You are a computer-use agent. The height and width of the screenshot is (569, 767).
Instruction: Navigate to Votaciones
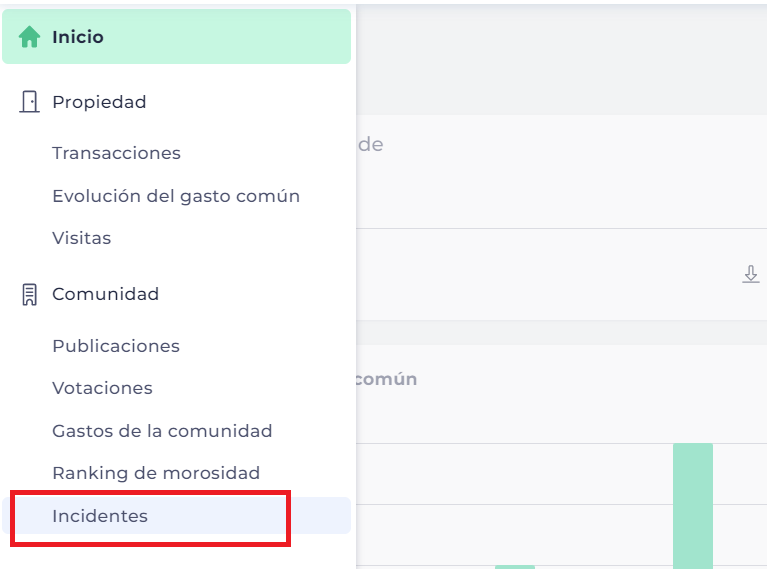click(102, 388)
